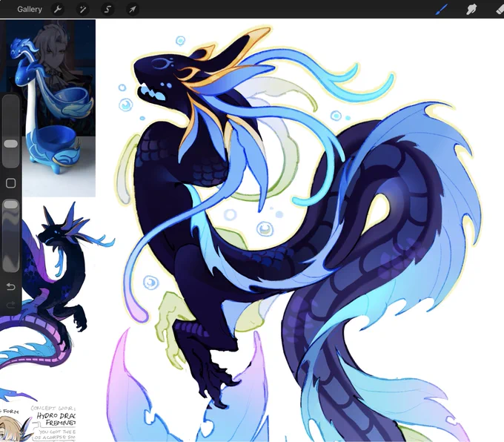Image resolution: width=504 pixels, height=442 pixels.
Task: Open the Adjustments magic wand menu
Action: (82, 10)
